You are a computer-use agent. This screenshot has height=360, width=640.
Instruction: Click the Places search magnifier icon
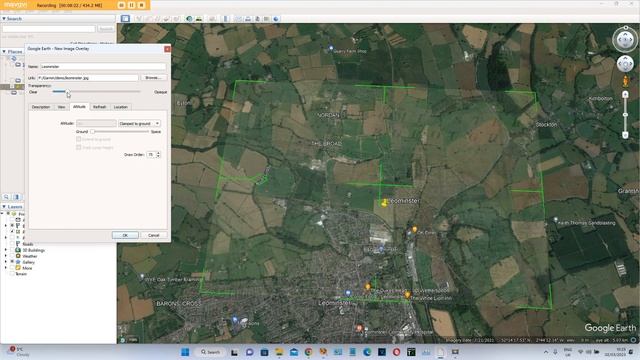point(6,197)
